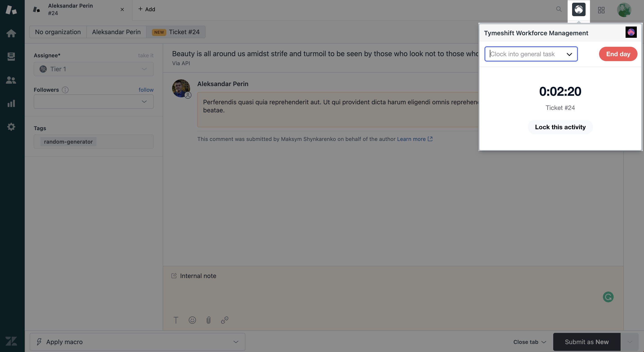Switch to the Aleksandar Perin breadcrumb tab
644x352 pixels.
(116, 32)
